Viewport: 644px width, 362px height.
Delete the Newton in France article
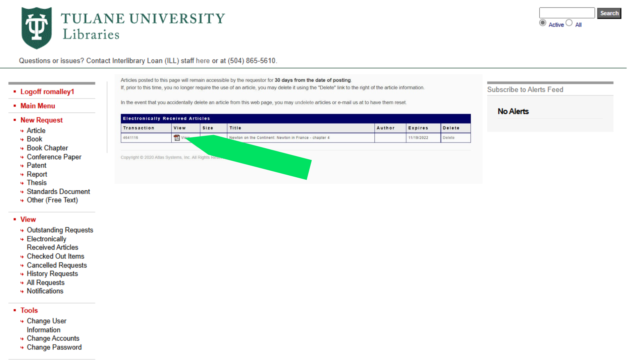tap(449, 137)
